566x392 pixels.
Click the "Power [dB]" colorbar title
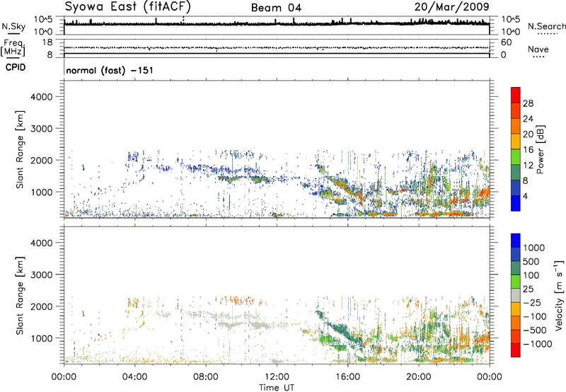pos(540,149)
